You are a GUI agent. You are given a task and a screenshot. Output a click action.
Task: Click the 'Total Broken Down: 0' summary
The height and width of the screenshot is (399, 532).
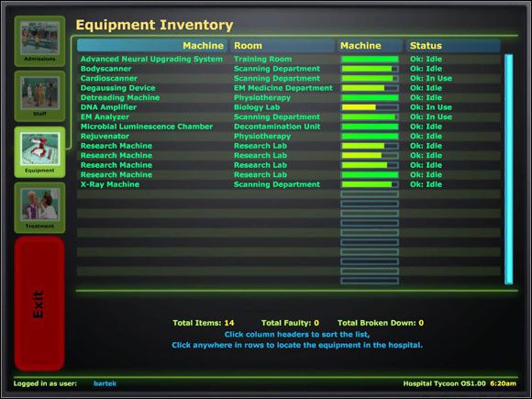coord(381,323)
